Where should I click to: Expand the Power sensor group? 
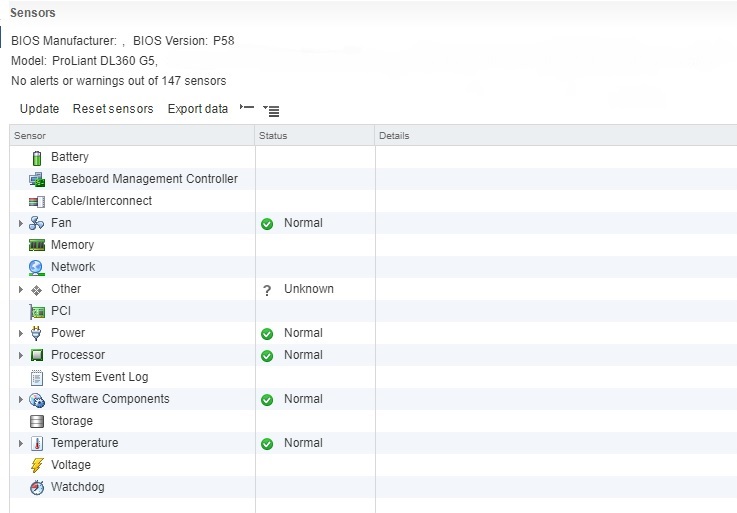point(21,333)
